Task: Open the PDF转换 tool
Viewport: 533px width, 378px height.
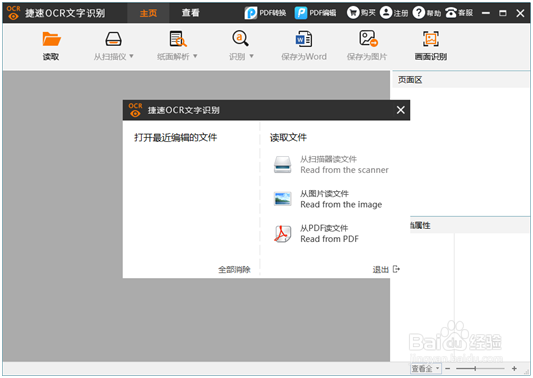Action: (265, 13)
